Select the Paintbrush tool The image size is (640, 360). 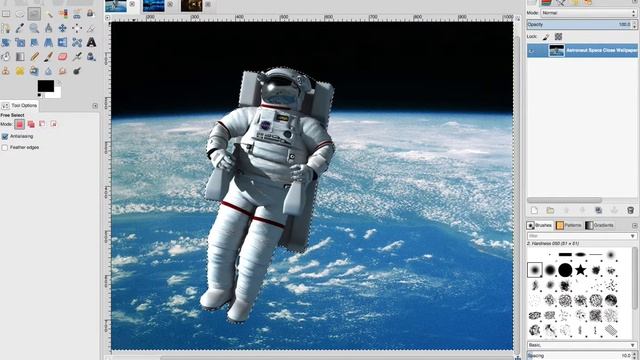(x=49, y=57)
